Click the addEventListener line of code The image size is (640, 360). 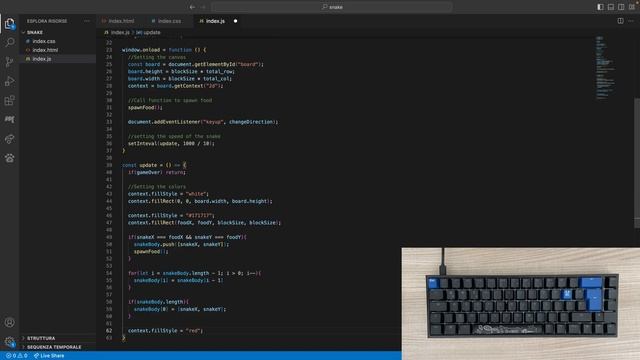pos(203,122)
